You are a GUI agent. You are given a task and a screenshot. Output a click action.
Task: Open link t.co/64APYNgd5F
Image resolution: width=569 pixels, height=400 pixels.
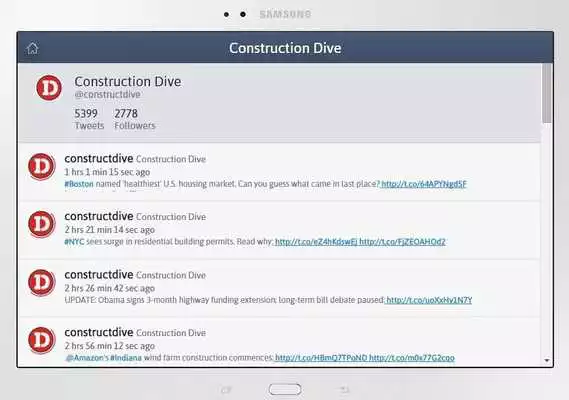(423, 184)
